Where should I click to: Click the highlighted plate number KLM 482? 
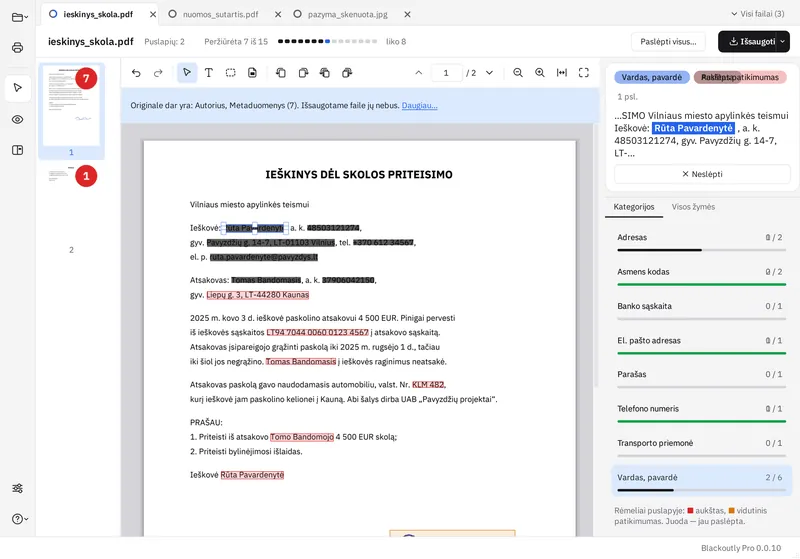click(x=428, y=384)
